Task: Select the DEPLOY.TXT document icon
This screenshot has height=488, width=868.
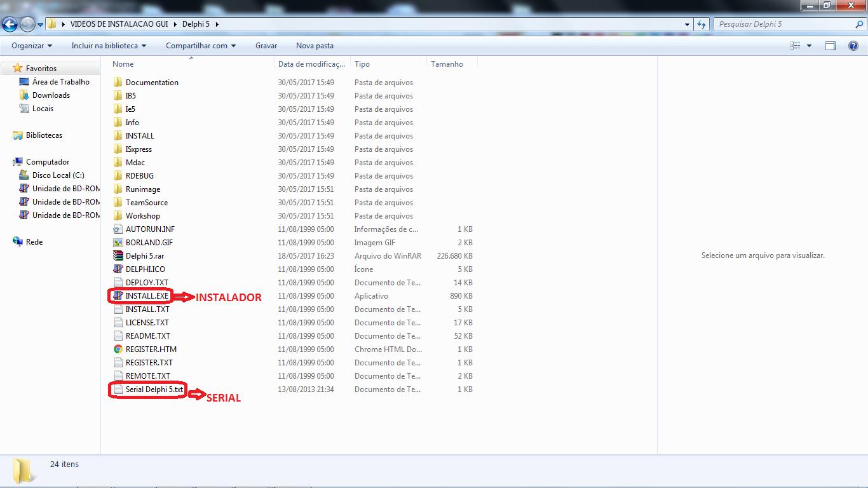Action: coord(118,282)
